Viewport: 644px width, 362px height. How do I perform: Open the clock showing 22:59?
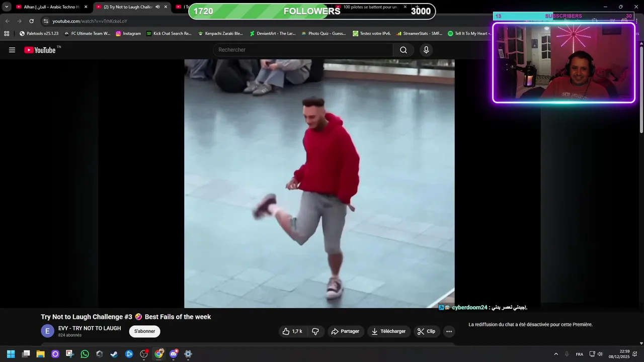(619, 354)
